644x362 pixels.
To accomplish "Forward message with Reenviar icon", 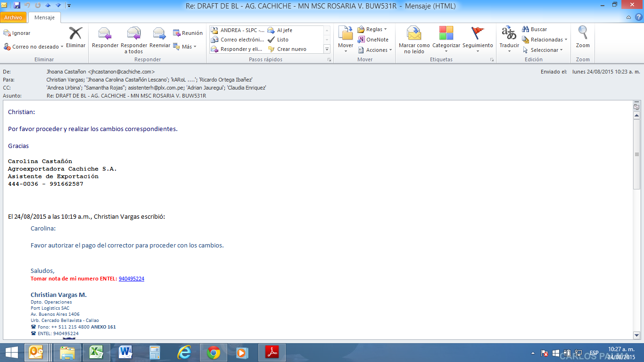I will [159, 34].
